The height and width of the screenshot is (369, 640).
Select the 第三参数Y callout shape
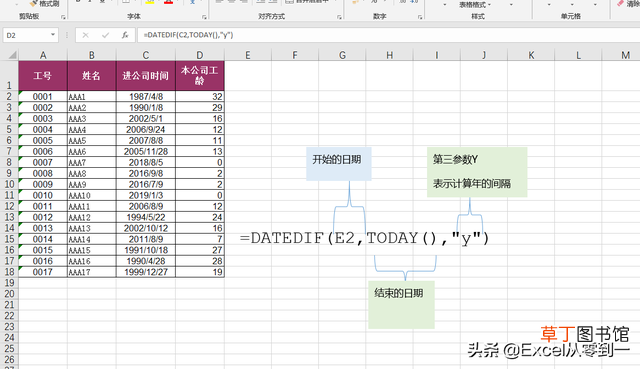[477, 172]
